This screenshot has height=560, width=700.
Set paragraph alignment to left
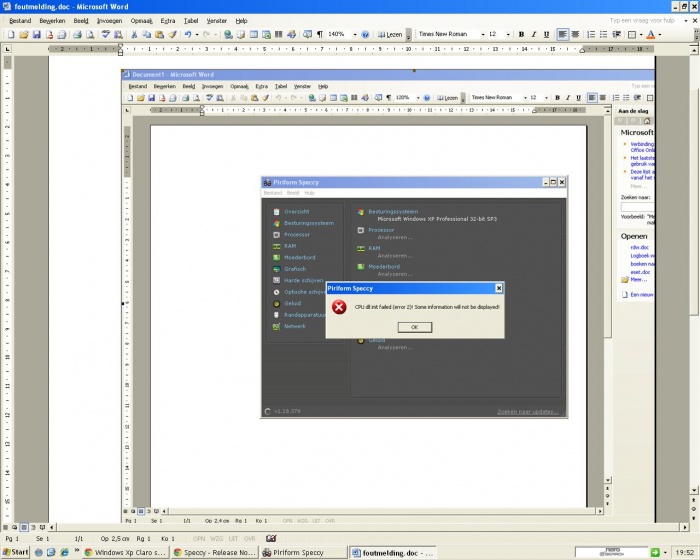click(x=562, y=34)
